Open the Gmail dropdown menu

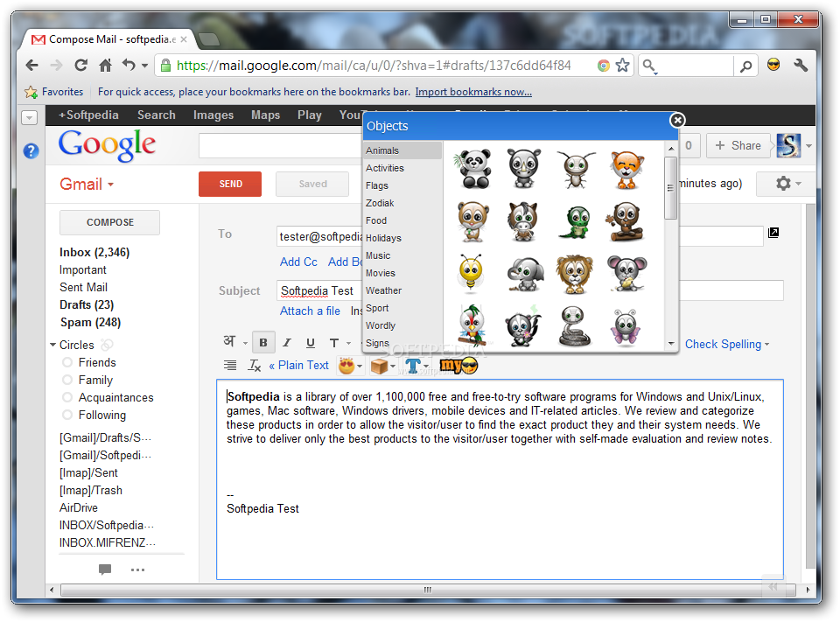pos(87,185)
